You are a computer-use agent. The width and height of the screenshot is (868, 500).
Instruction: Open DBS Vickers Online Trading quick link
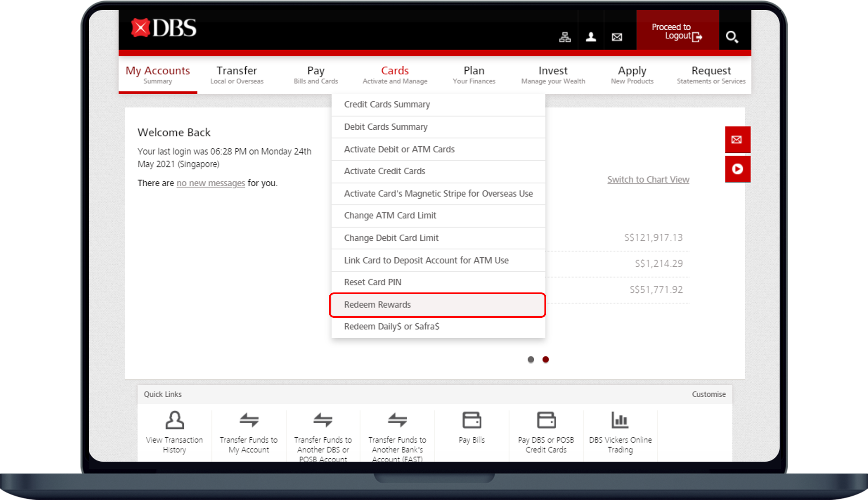click(620, 432)
